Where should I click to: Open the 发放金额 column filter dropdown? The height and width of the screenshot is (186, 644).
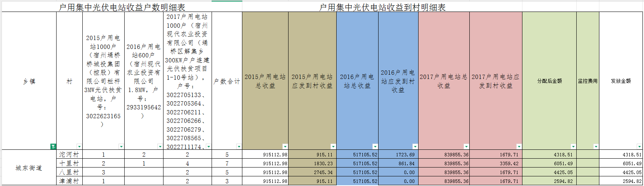point(639,147)
